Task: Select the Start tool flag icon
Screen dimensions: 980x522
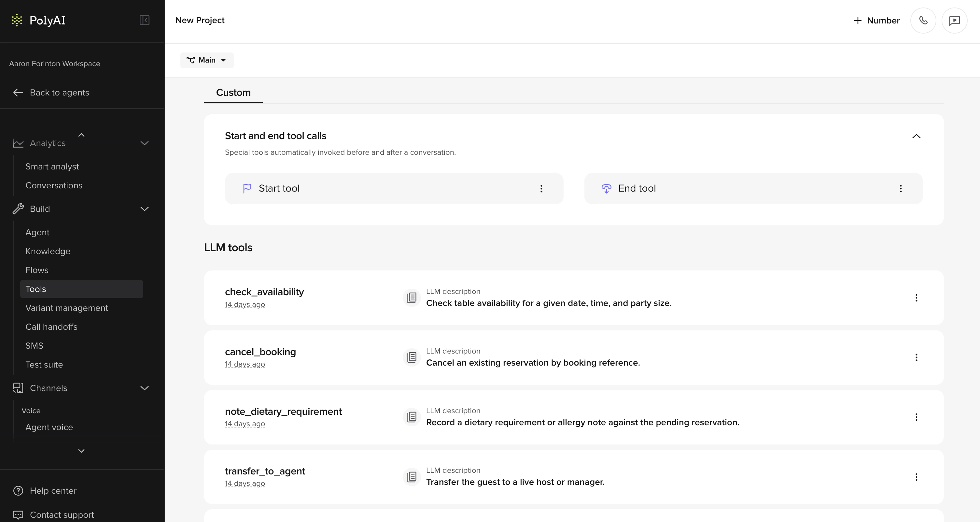Action: pyautogui.click(x=247, y=188)
